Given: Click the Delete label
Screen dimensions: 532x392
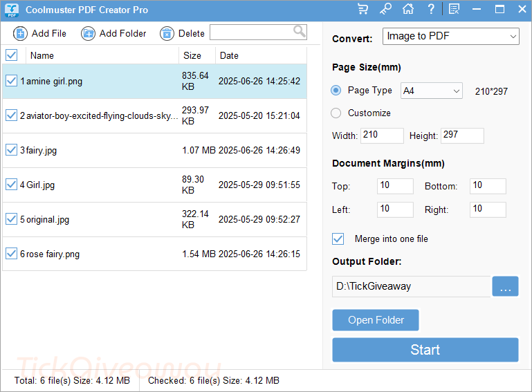Looking at the screenshot, I should click(192, 34).
